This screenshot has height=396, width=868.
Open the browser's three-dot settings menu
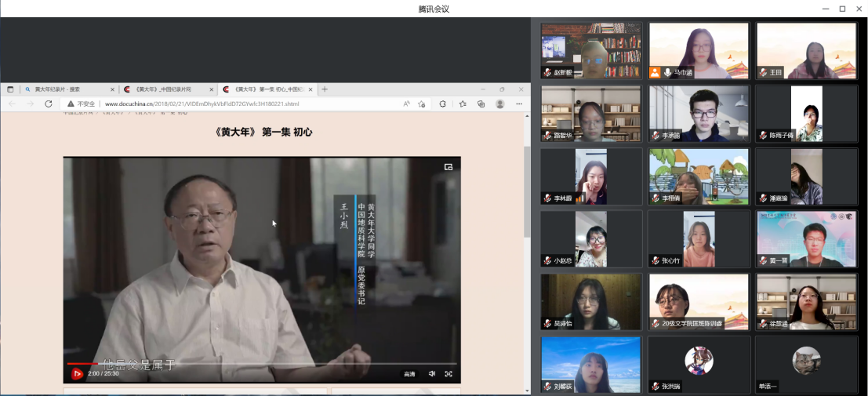[x=518, y=104]
